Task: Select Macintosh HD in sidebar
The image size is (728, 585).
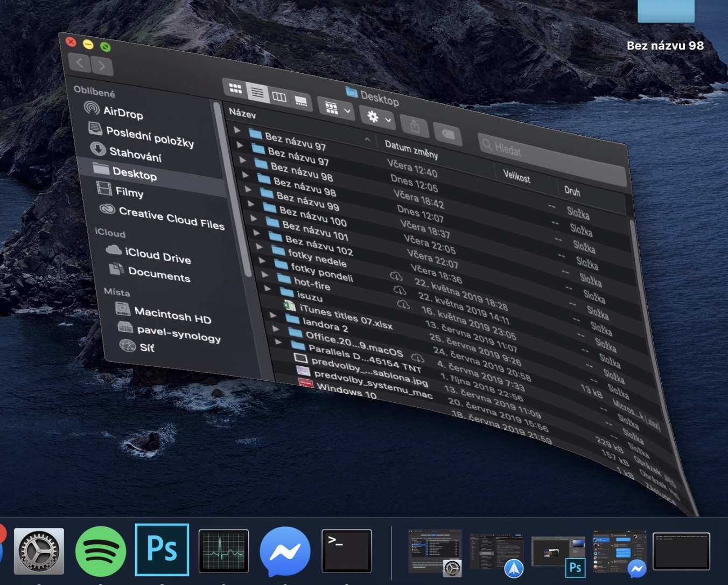Action: [172, 315]
